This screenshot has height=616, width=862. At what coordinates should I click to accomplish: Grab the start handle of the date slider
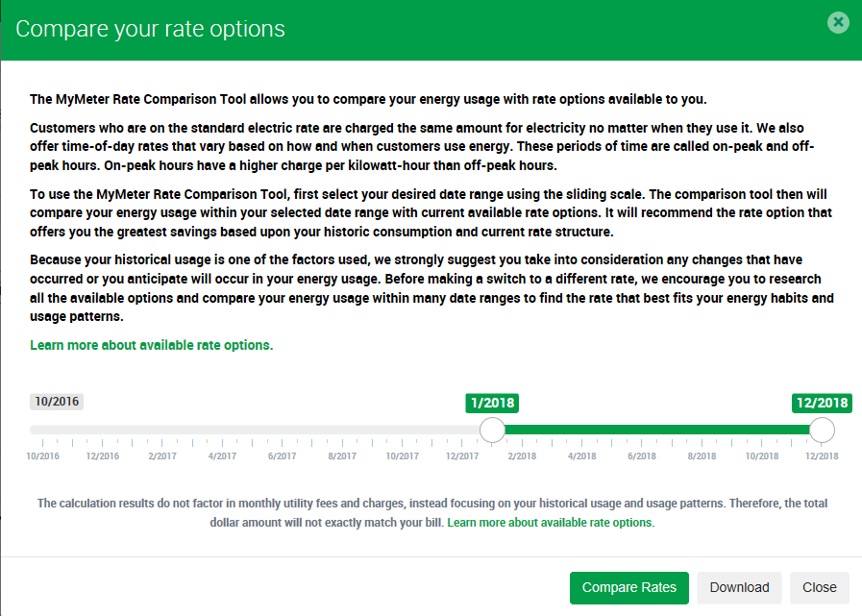click(492, 430)
